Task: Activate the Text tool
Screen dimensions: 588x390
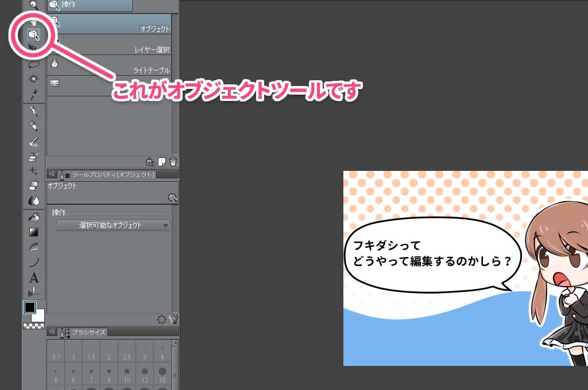Action: 34,278
